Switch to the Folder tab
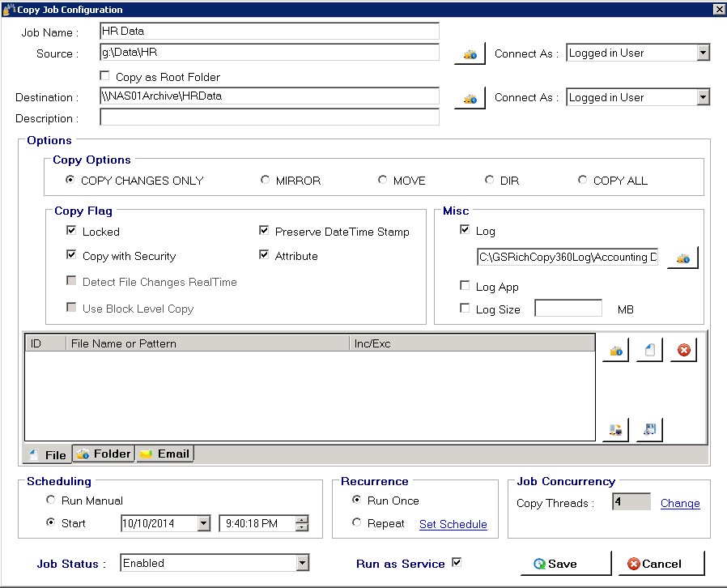The height and width of the screenshot is (588, 727). tap(104, 454)
